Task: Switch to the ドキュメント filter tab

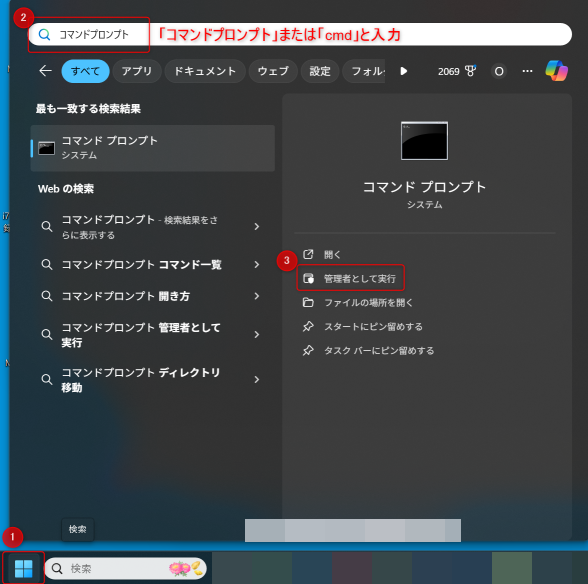Action: 205,71
